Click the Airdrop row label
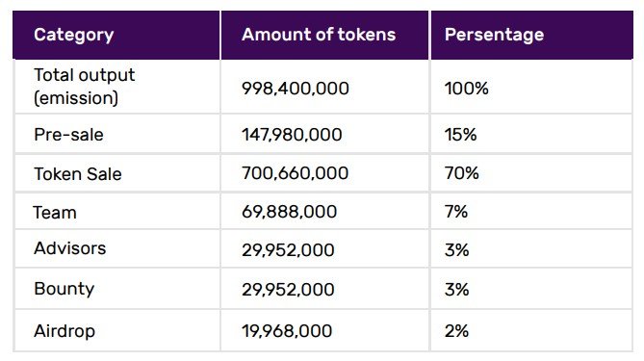Screen dimensions: 644x361 pyautogui.click(x=64, y=331)
